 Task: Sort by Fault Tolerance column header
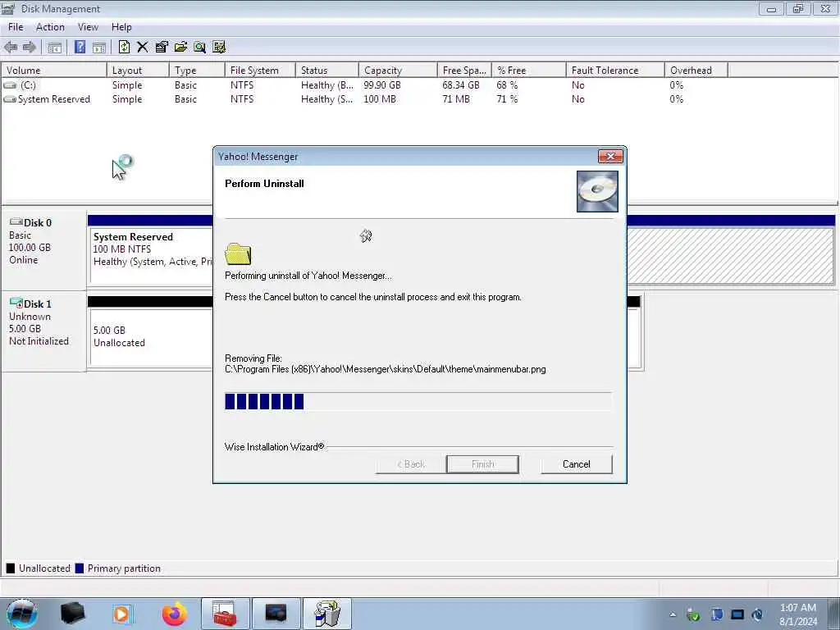tap(615, 71)
